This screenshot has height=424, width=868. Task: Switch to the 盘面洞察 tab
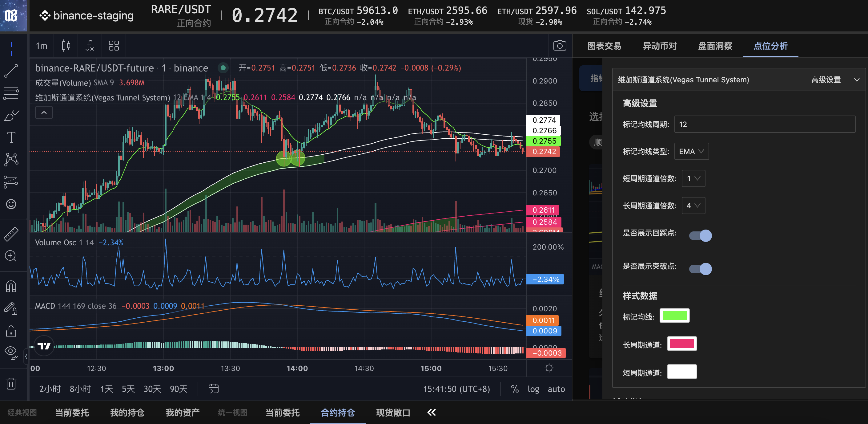(715, 46)
